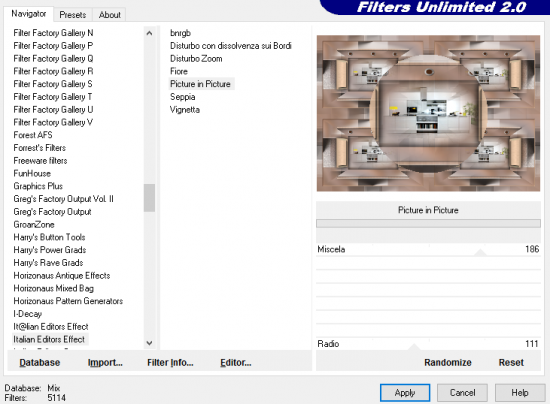
Task: Click the filter list scroll-up arrow
Action: point(149,33)
